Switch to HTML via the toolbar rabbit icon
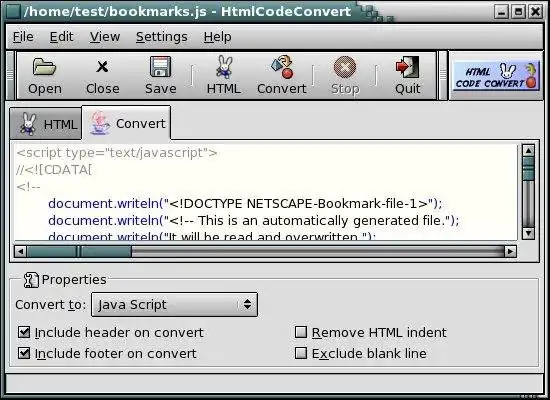This screenshot has height=400, width=550. (x=224, y=75)
